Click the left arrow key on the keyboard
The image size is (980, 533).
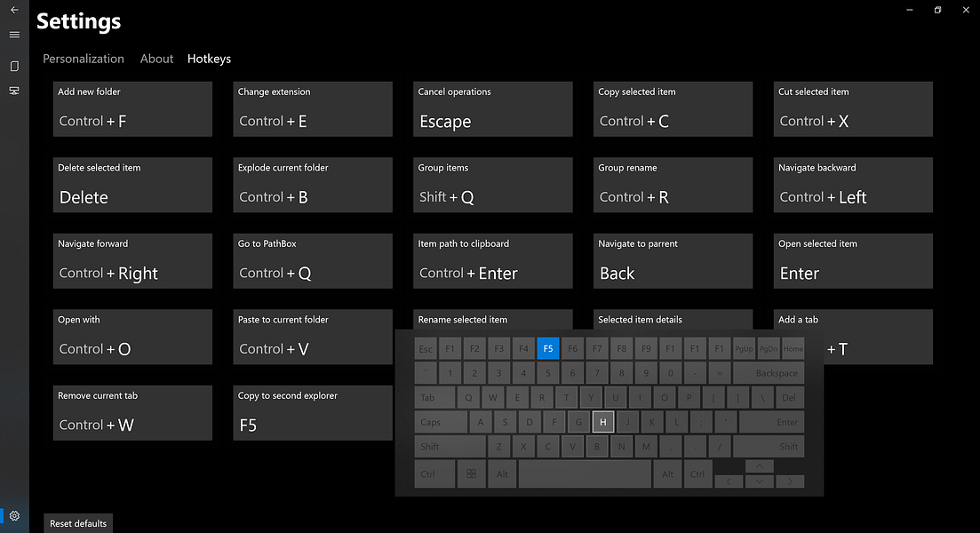click(x=729, y=481)
